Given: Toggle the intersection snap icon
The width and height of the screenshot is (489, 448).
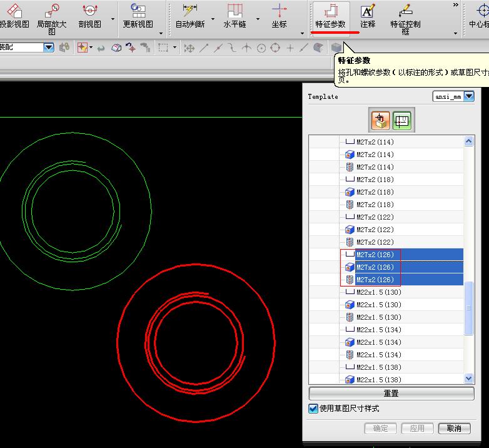Looking at the screenshot, I should point(246,48).
